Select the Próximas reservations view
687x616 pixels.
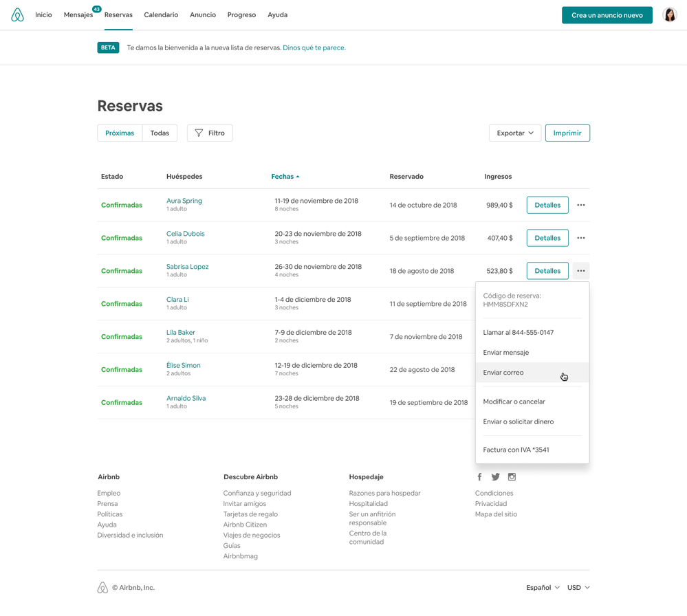pyautogui.click(x=120, y=133)
